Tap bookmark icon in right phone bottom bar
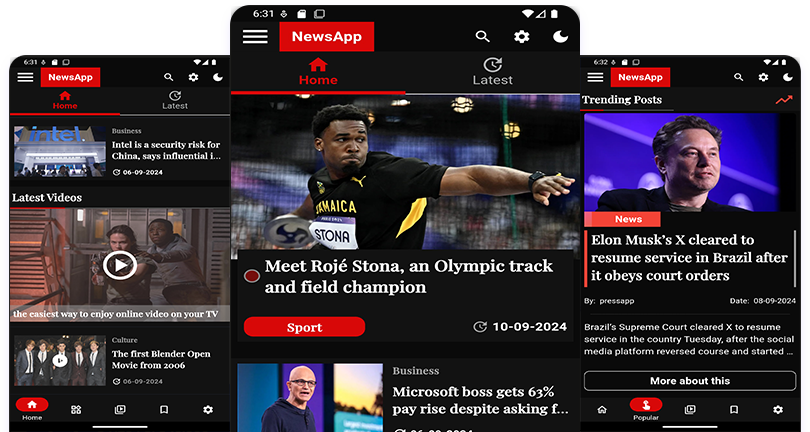This screenshot has height=432, width=810. (734, 410)
